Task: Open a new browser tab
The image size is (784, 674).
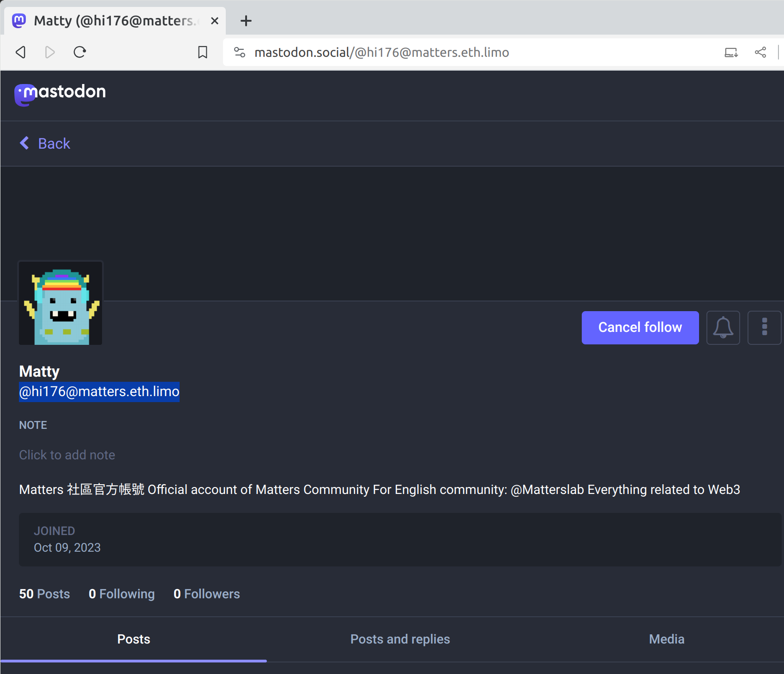Action: pos(246,21)
